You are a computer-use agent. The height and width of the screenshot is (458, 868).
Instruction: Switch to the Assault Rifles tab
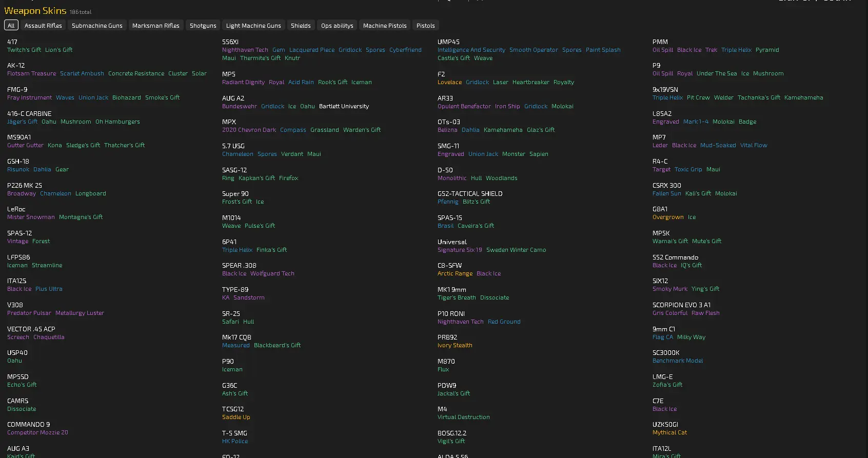pos(43,26)
